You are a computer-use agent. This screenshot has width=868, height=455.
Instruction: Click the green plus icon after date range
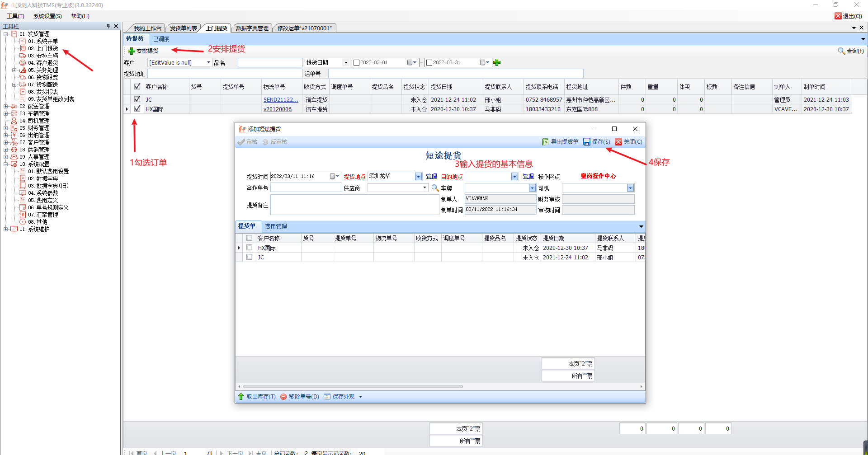(x=497, y=62)
